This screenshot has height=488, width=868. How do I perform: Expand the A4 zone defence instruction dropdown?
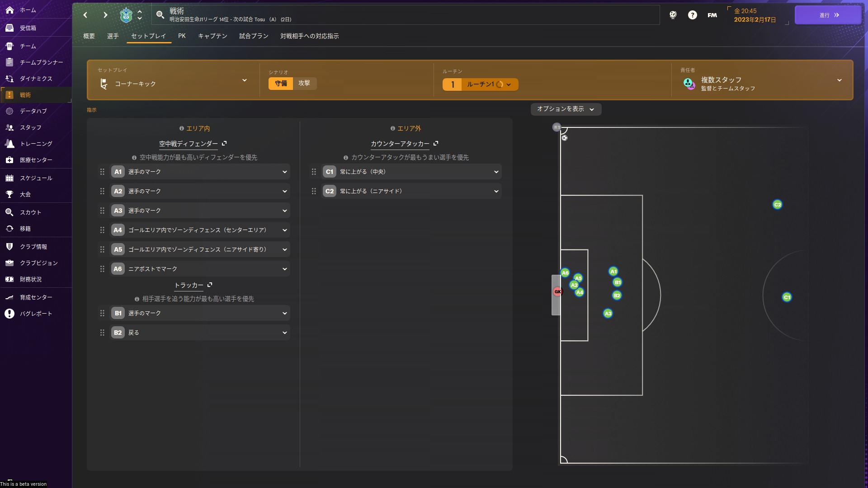(284, 230)
